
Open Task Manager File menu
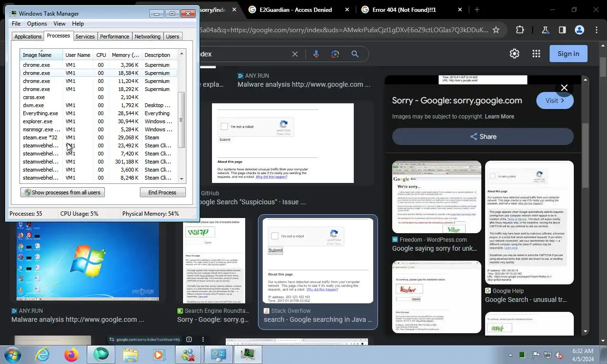pos(16,24)
